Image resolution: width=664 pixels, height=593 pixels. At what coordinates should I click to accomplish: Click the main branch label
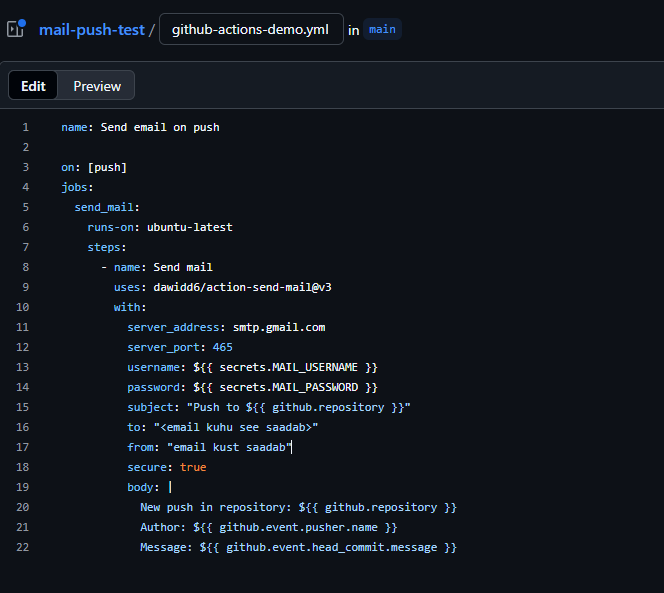(x=382, y=30)
